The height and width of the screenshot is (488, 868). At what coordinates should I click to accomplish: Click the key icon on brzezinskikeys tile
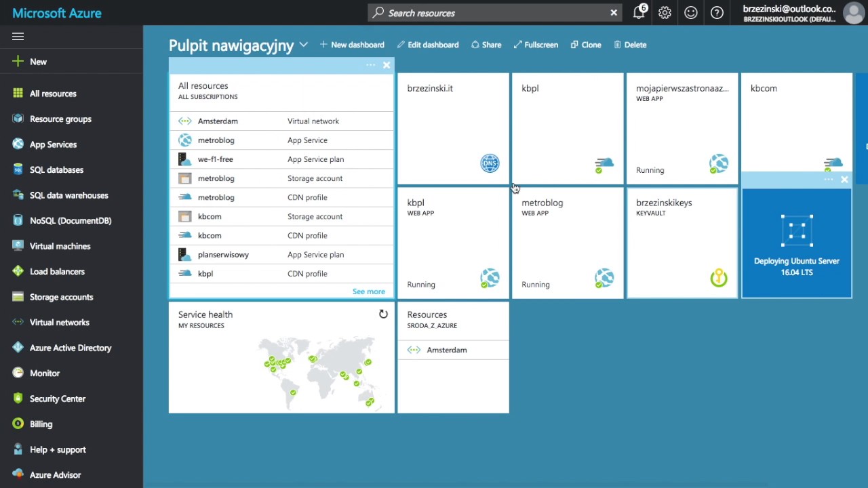point(719,278)
